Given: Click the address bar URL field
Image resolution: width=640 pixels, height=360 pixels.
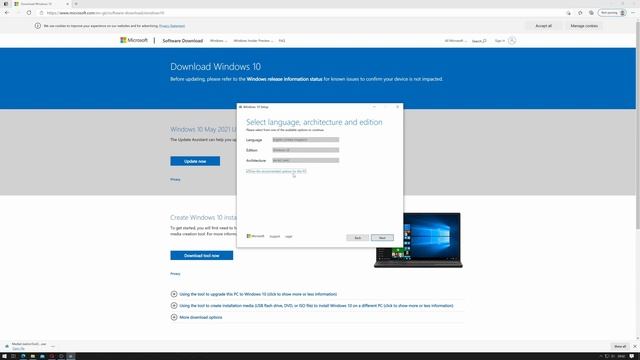Looking at the screenshot, I should (x=302, y=13).
